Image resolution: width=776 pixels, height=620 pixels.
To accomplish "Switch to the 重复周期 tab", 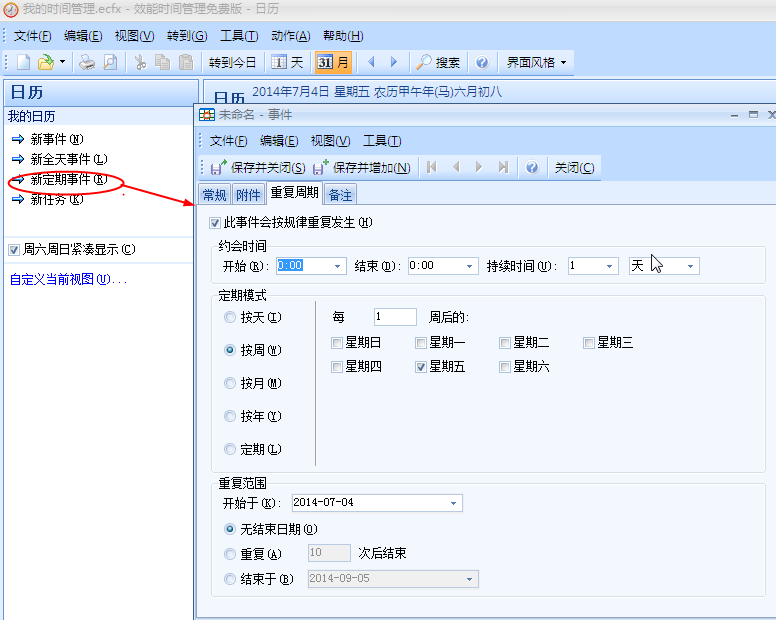I will pyautogui.click(x=294, y=192).
